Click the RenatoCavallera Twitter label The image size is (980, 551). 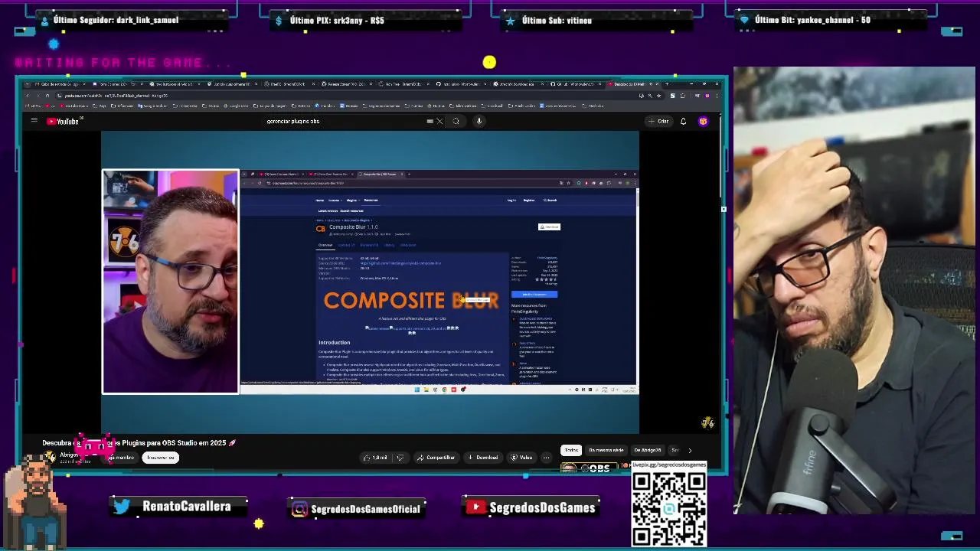point(186,507)
